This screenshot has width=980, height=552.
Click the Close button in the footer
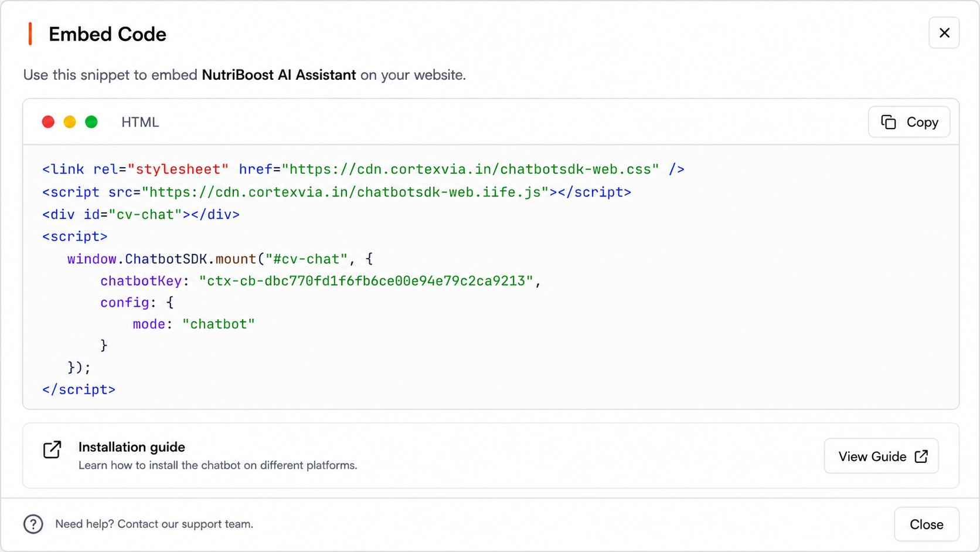click(926, 524)
